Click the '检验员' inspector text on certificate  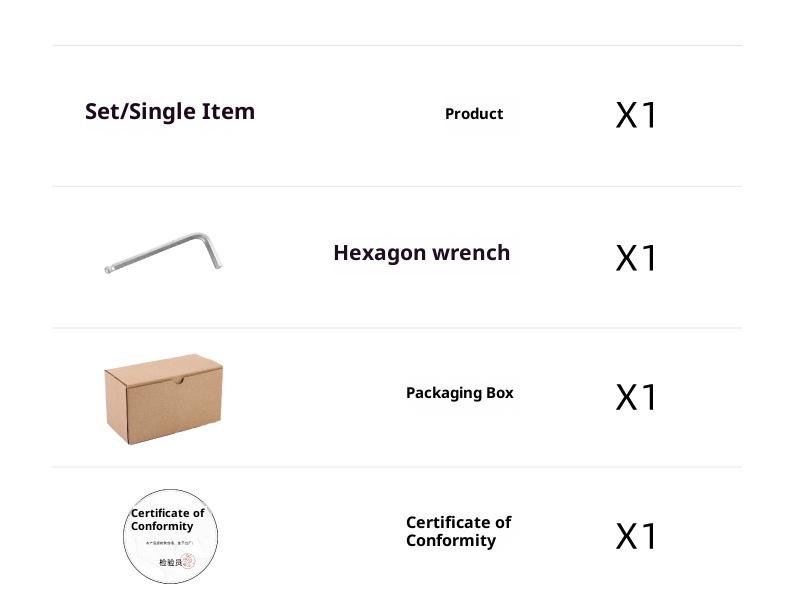(169, 562)
